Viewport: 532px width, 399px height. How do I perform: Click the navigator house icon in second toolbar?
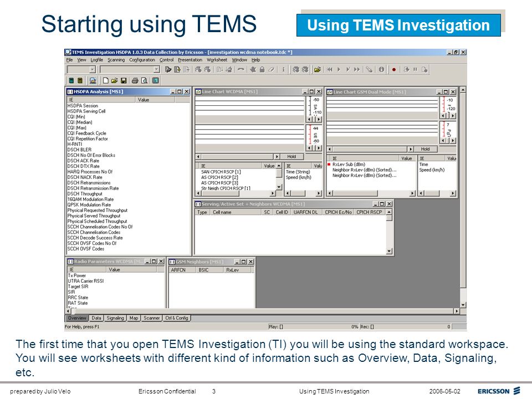pos(93,80)
